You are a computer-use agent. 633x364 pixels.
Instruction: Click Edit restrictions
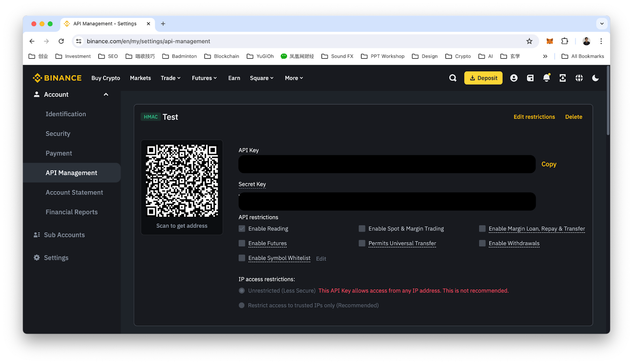[534, 117]
